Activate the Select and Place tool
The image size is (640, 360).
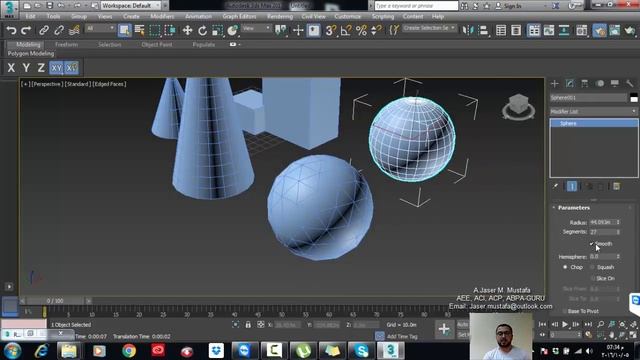tap(233, 30)
